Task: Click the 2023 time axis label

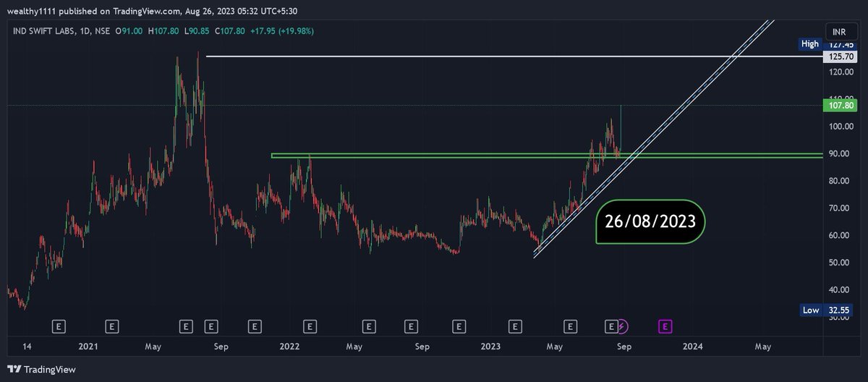Action: (491, 347)
